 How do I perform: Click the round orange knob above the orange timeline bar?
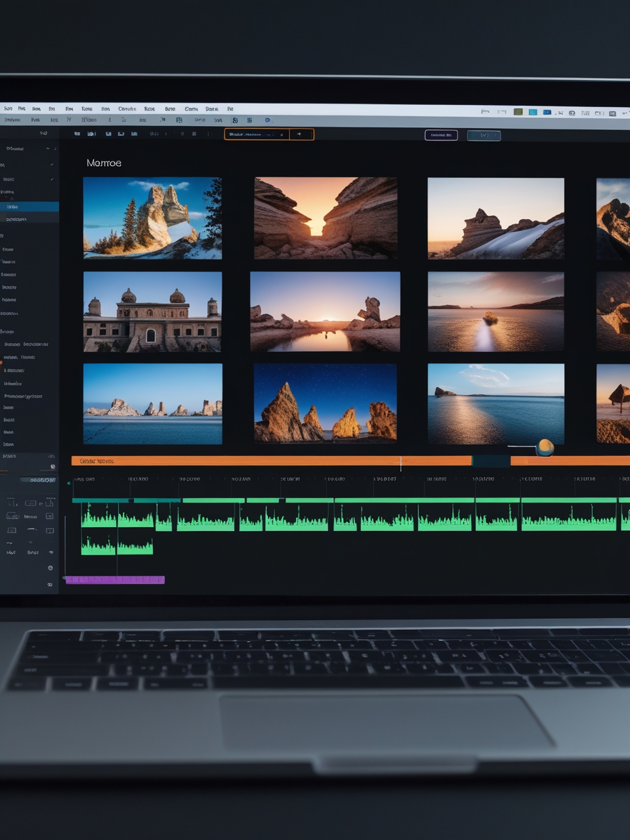pyautogui.click(x=545, y=448)
